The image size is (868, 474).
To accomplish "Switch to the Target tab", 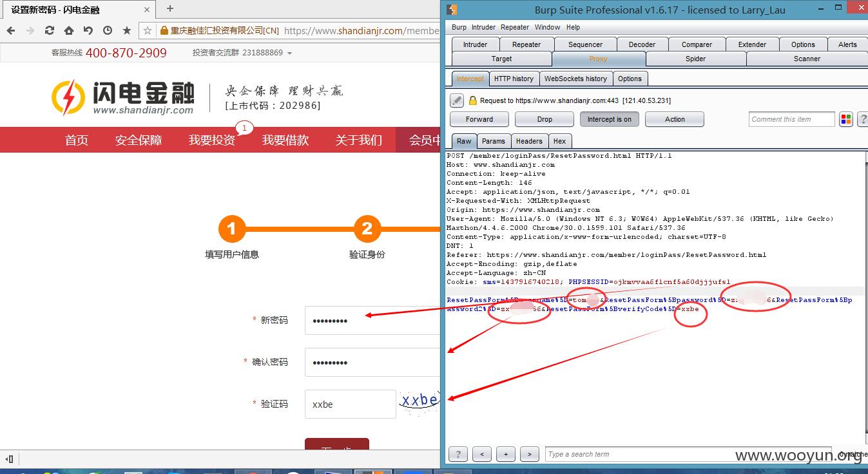I will (x=501, y=59).
